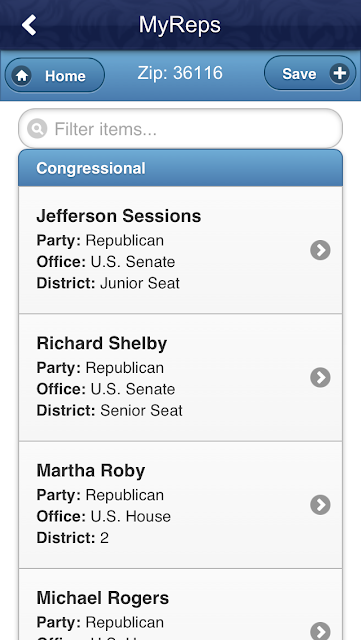Image resolution: width=361 pixels, height=640 pixels.
Task: Select the Michael Rogers name
Action: coord(103,598)
